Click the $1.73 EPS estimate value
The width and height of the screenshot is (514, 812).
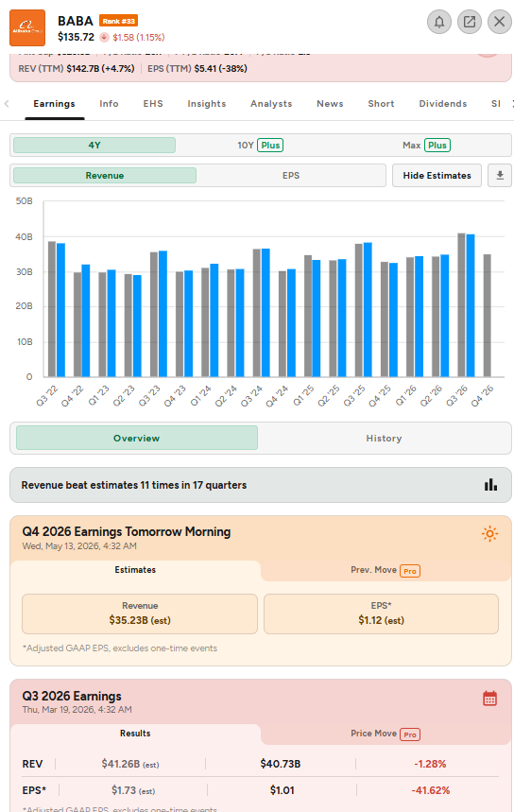tap(133, 790)
